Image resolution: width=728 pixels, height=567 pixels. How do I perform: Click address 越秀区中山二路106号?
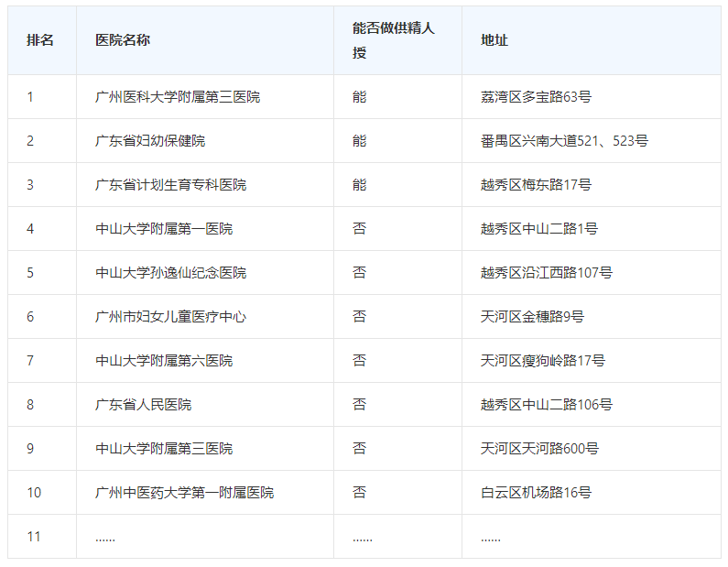[547, 405]
